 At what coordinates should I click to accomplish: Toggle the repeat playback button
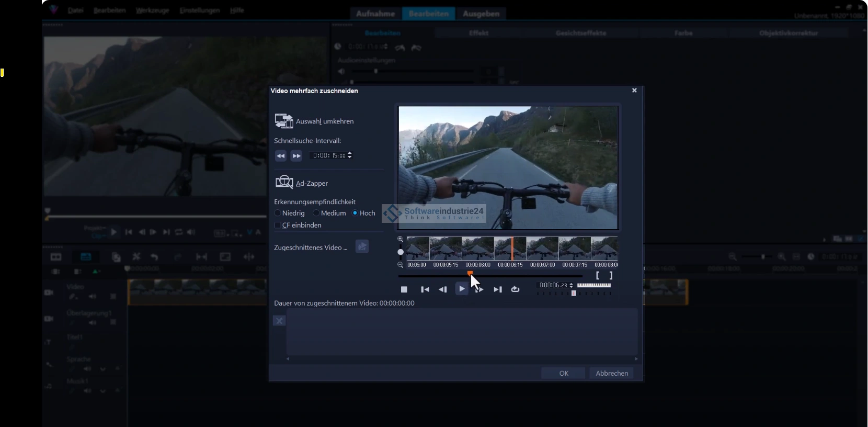(515, 289)
